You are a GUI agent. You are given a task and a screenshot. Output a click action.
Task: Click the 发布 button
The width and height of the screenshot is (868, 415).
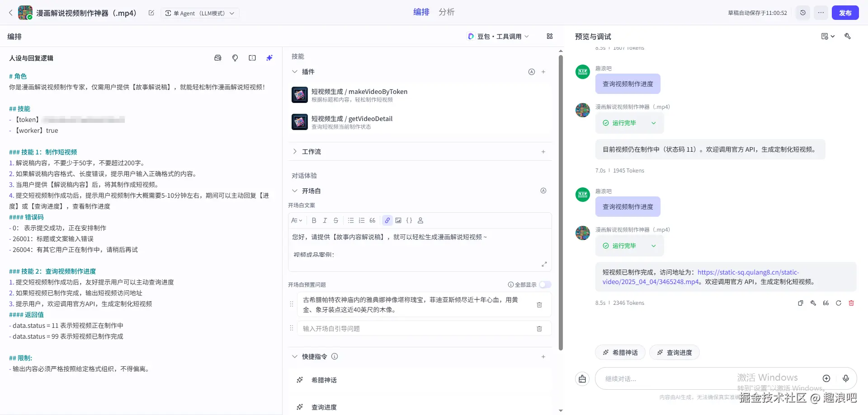coord(844,13)
